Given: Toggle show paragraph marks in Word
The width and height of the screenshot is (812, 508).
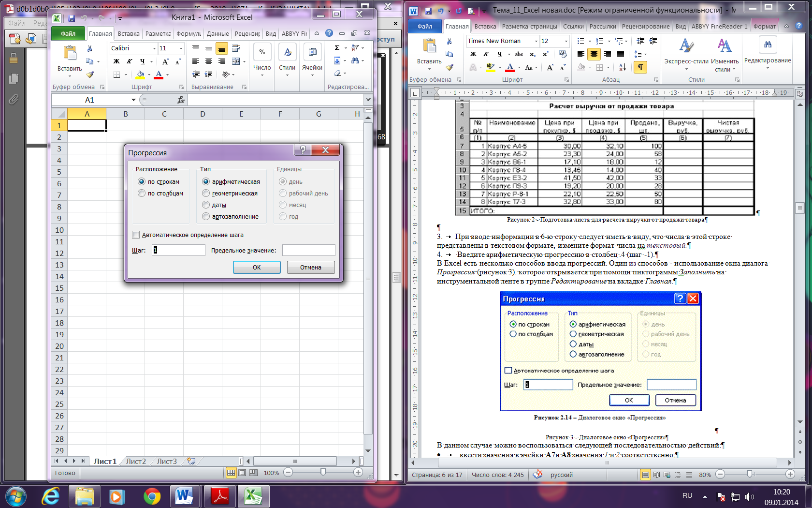Looking at the screenshot, I should (640, 67).
